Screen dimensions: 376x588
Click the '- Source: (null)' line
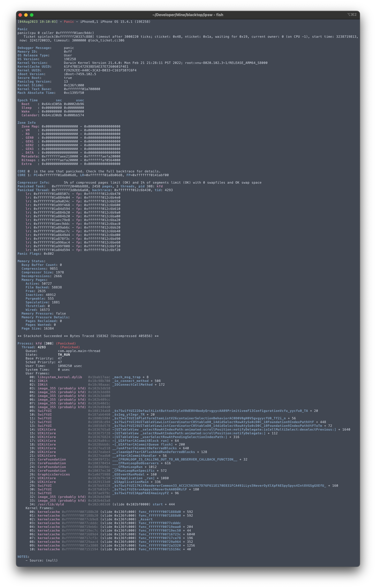click(41, 560)
